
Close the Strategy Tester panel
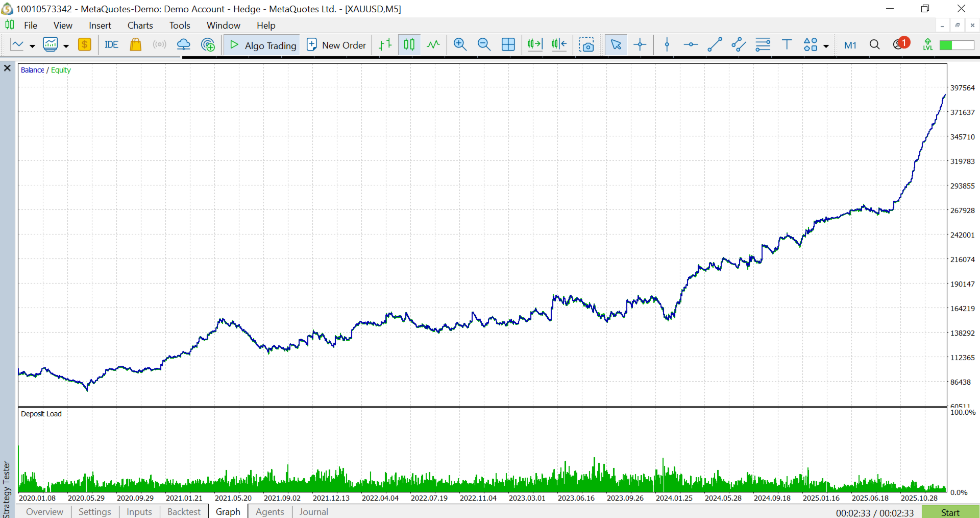click(x=7, y=68)
